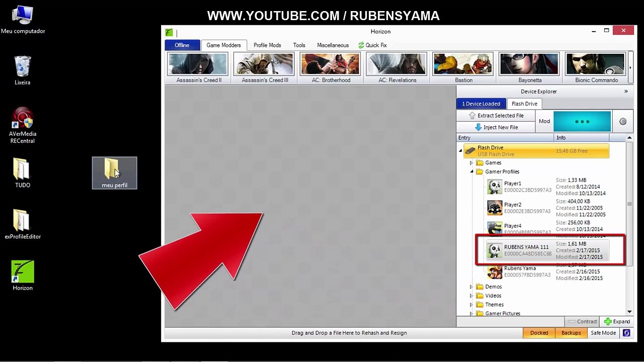Switch to the Flash Drive tab
Image resolution: width=644 pixels, height=362 pixels.
point(524,104)
